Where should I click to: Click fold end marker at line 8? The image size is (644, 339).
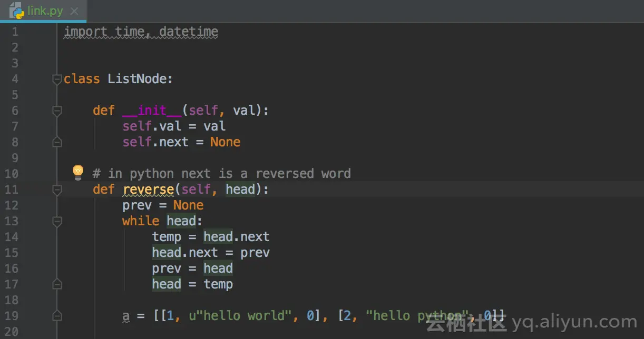[x=57, y=142]
